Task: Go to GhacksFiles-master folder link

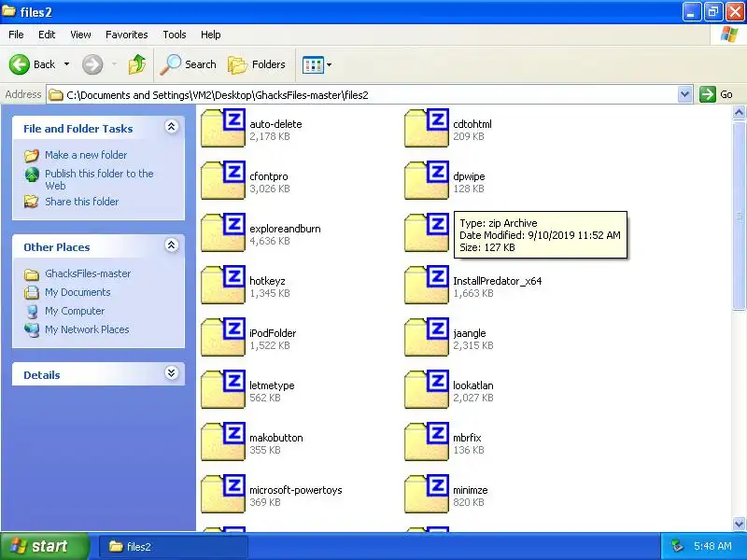Action: (x=88, y=273)
